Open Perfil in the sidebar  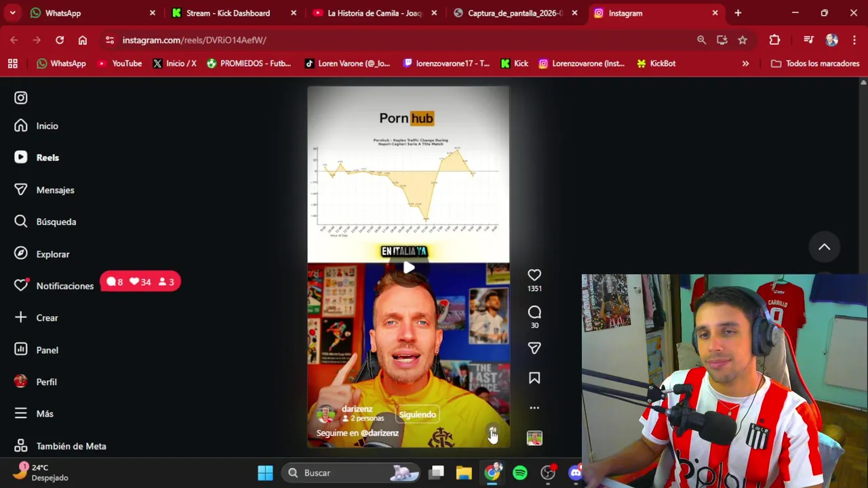point(36,382)
